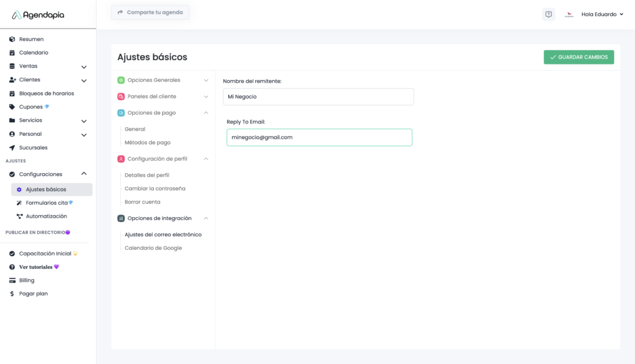Click the Guardar Cambios button
Viewport: 635px width, 364px height.
click(579, 57)
